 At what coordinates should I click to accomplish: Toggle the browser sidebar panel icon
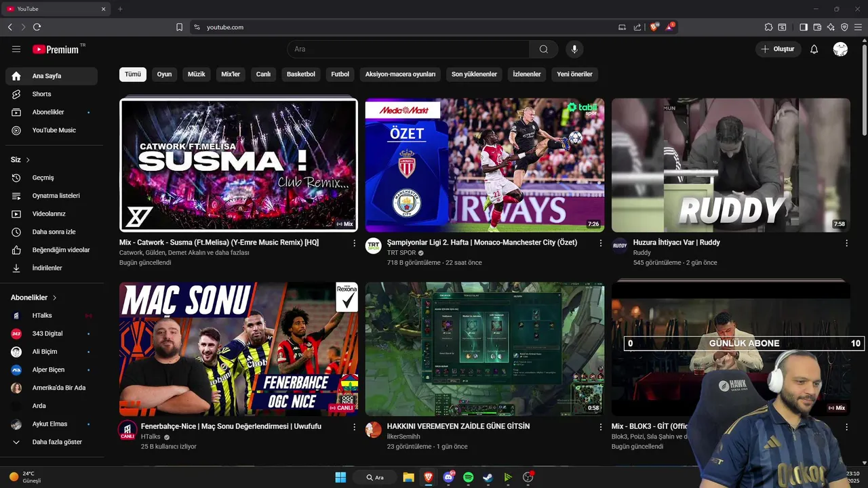click(x=804, y=27)
